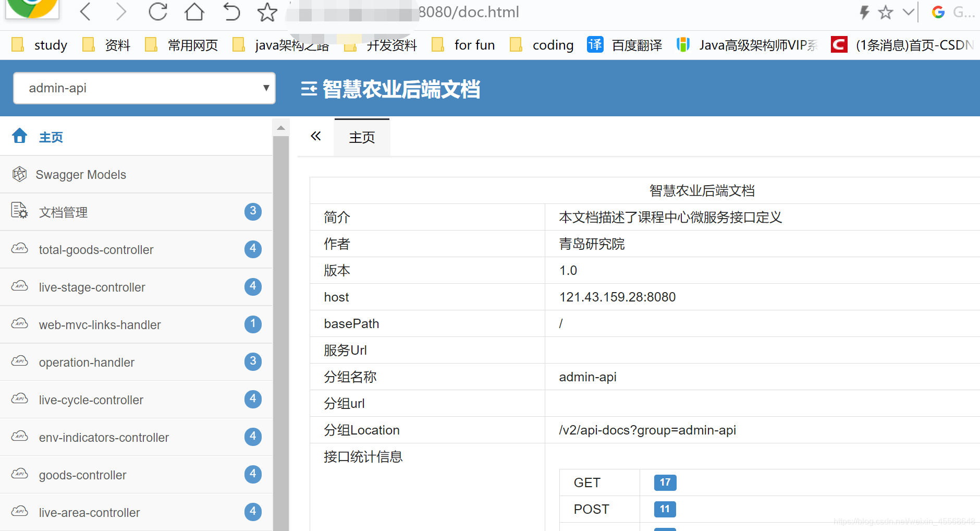Switch to the 主页 content tab
Image resolution: width=980 pixels, height=531 pixels.
click(362, 137)
